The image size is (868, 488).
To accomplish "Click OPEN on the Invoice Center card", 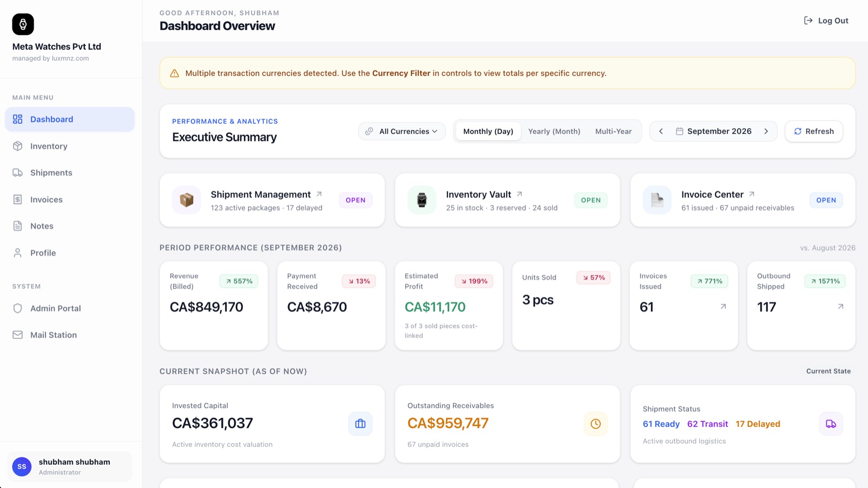I will 826,200.
